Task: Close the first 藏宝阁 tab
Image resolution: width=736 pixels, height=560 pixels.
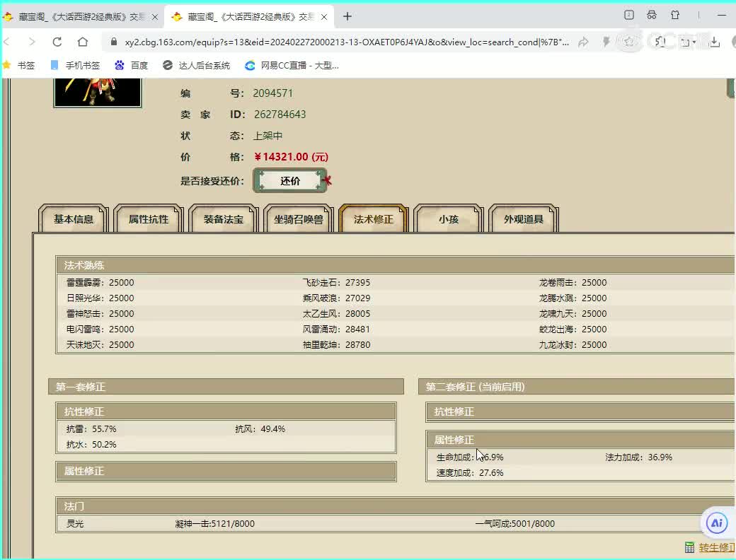Action: (155, 17)
